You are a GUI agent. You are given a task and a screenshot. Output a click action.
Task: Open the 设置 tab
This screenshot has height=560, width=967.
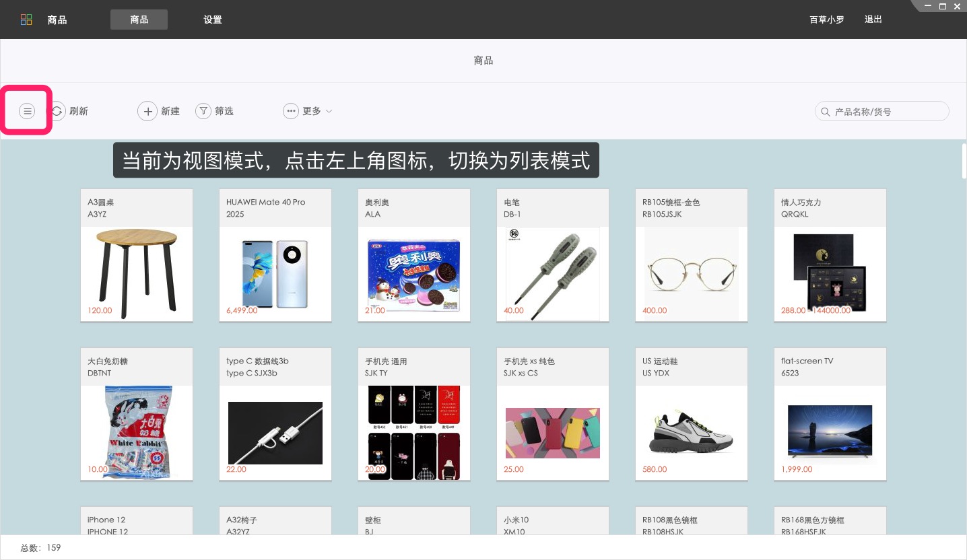(213, 20)
